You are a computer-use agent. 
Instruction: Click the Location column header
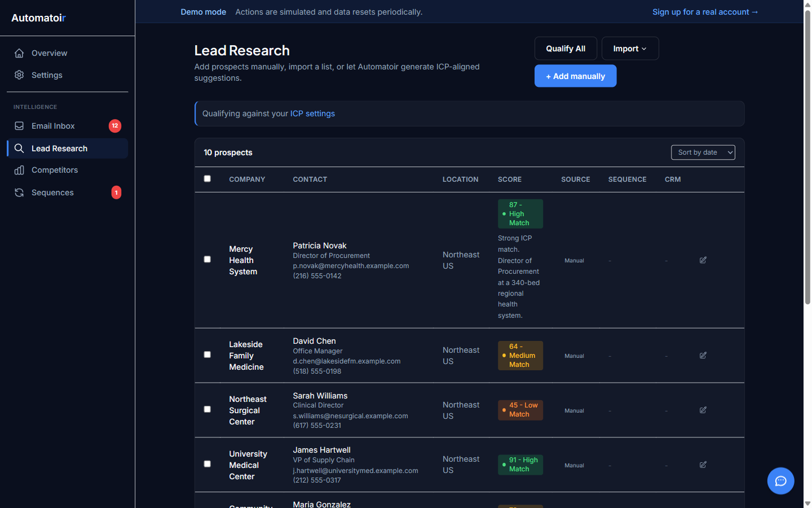point(460,179)
